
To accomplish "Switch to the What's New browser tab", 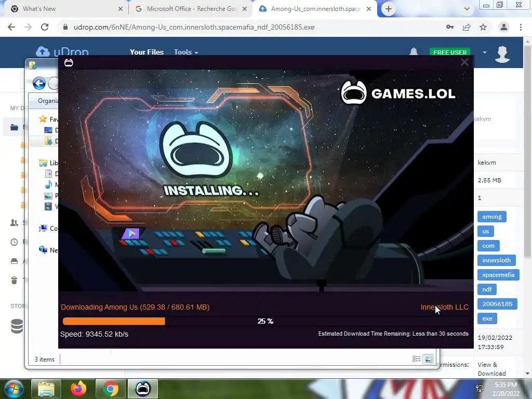I will [64, 9].
